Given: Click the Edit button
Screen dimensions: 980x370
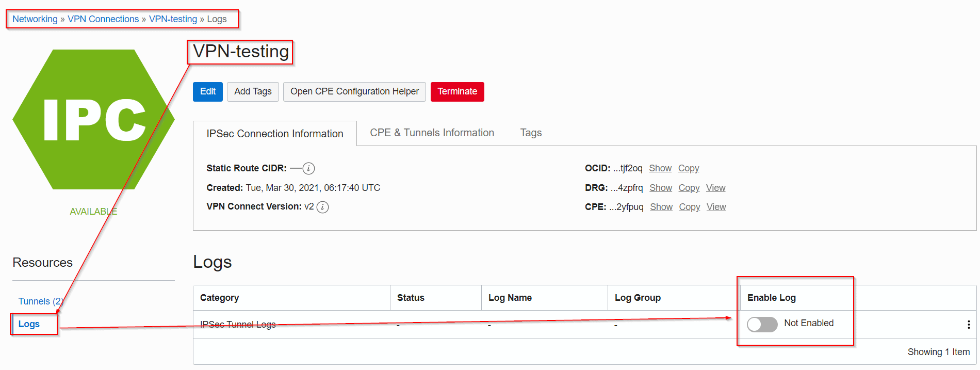Looking at the screenshot, I should (x=208, y=92).
